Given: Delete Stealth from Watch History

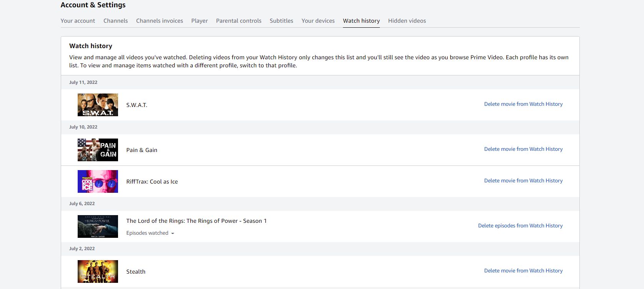Looking at the screenshot, I should click(x=523, y=271).
